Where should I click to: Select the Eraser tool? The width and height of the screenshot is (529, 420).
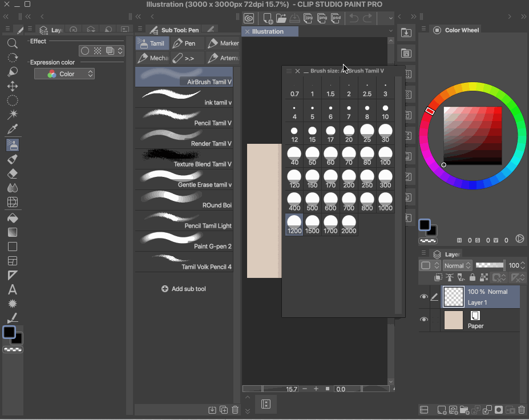[12, 173]
